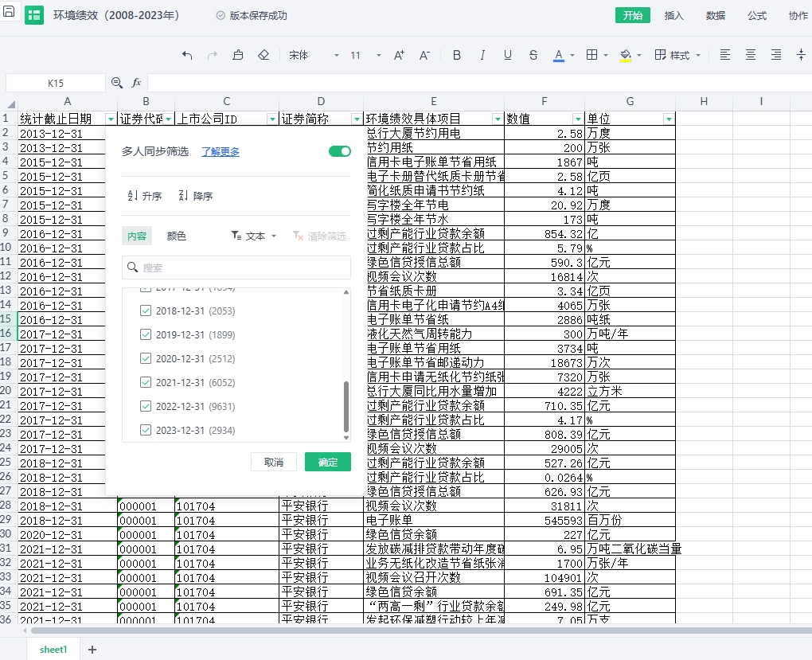The height and width of the screenshot is (660, 812).
Task: Click the 清除筛选 button
Action: tap(319, 236)
